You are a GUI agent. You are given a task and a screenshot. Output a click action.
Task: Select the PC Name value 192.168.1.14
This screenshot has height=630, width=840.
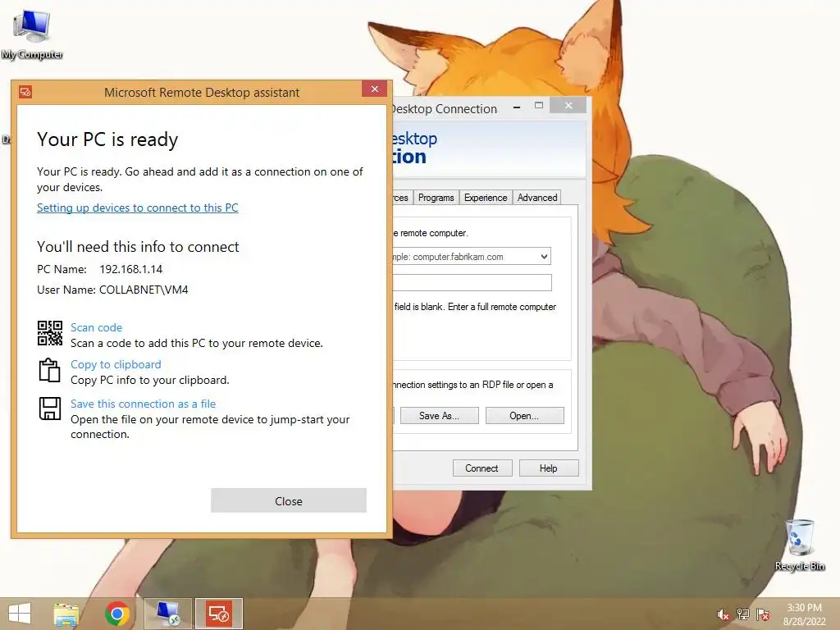[x=131, y=269]
